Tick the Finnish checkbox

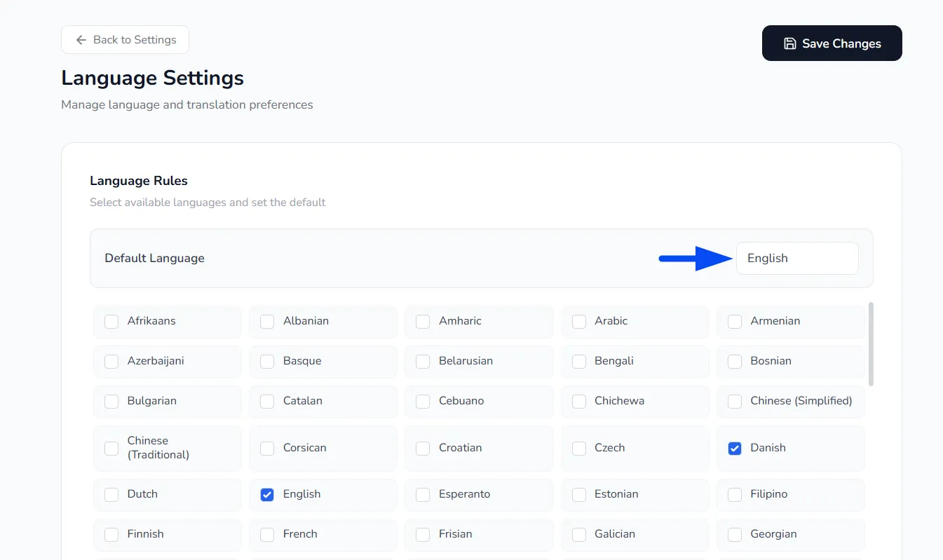click(x=111, y=534)
